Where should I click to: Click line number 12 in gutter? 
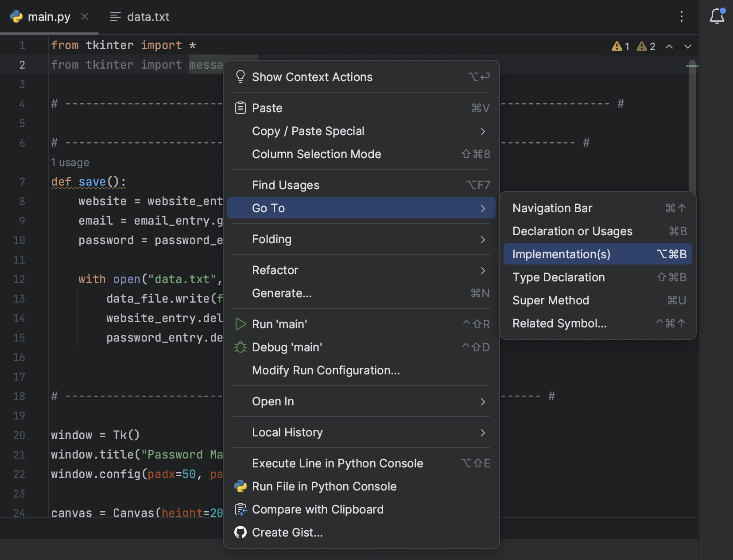[19, 279]
